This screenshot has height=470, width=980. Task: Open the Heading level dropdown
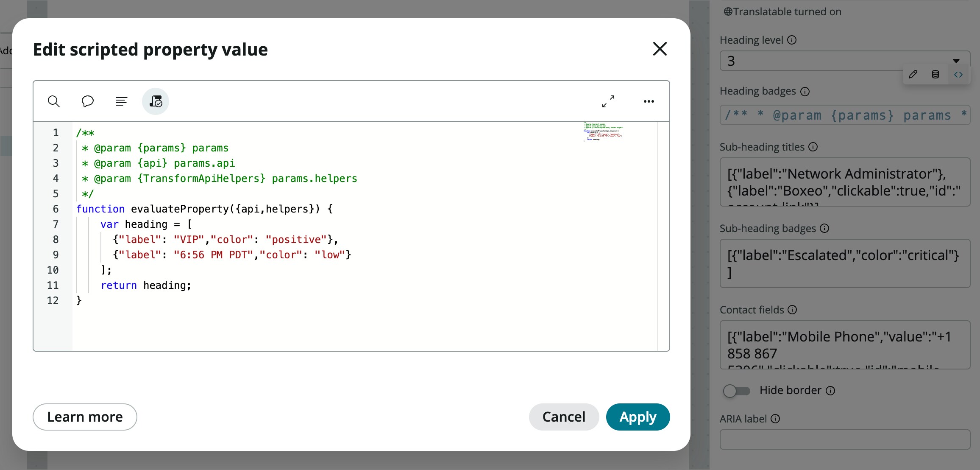(x=845, y=61)
